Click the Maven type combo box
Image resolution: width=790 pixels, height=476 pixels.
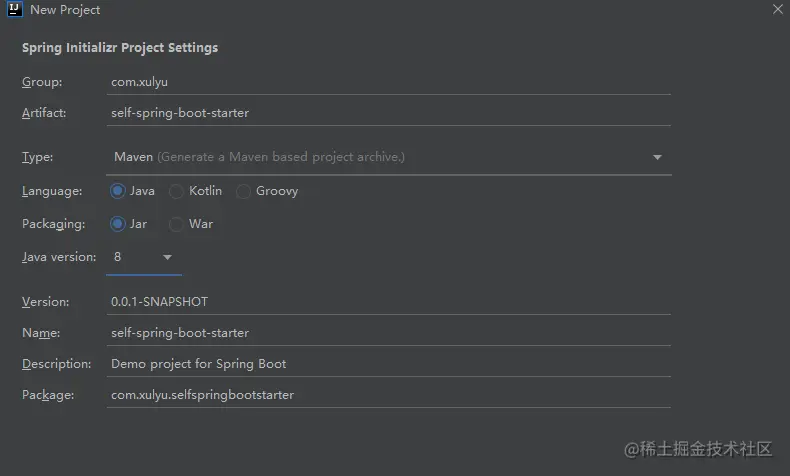[380, 157]
